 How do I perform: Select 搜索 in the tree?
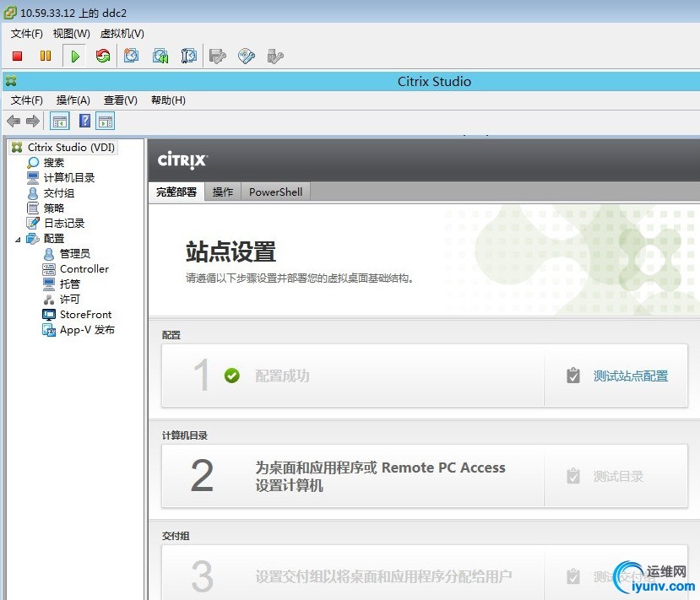[x=53, y=163]
